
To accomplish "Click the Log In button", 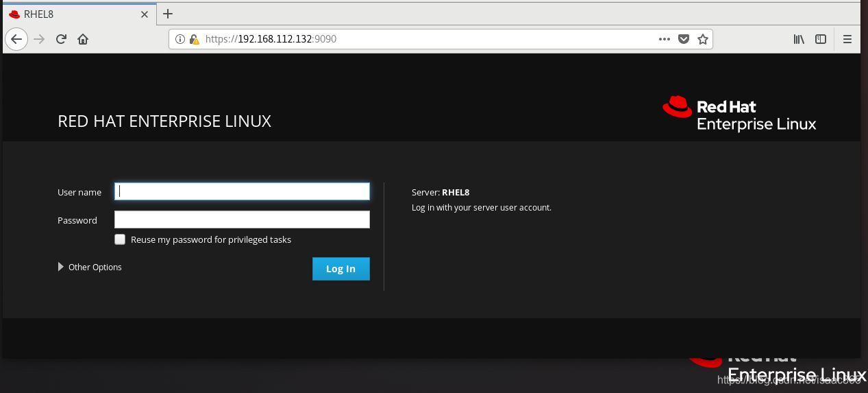I will click(x=340, y=269).
